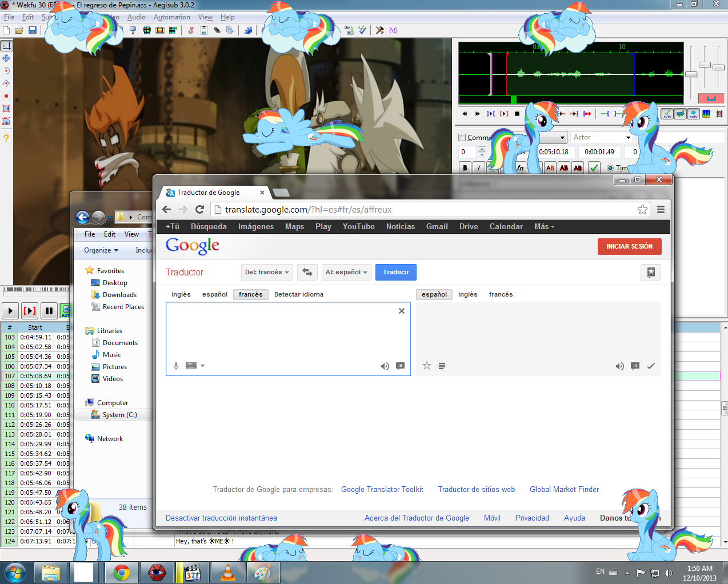Enable the Comment checkbox in Aegisub edit box
Viewport: 728px width, 584px height.
462,137
